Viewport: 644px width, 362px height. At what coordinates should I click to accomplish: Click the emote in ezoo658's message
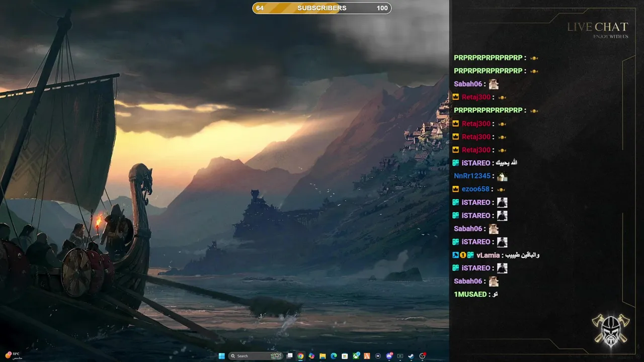click(x=502, y=190)
